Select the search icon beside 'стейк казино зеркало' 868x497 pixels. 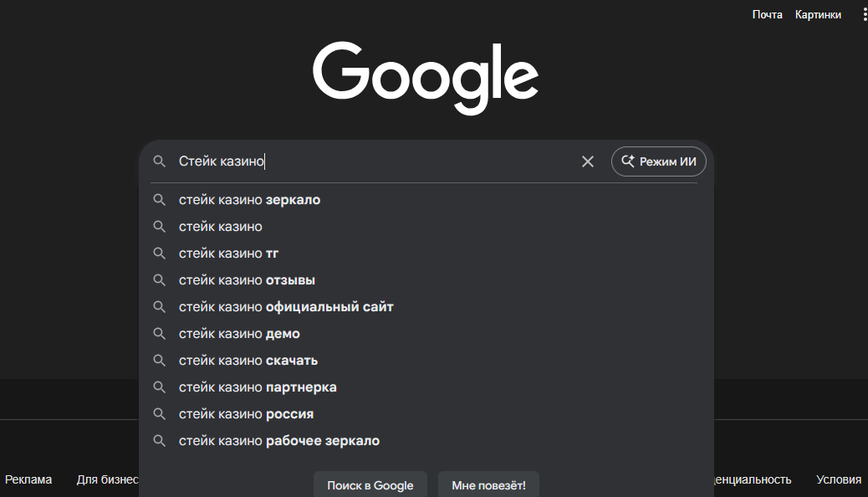tap(159, 199)
